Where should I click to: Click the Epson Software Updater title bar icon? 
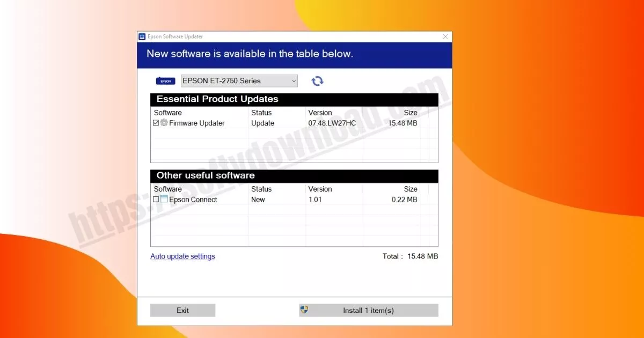142,36
